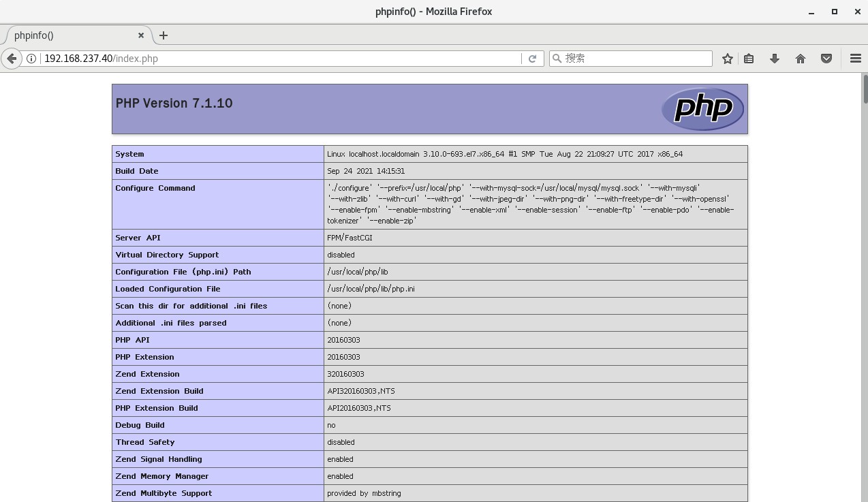
Task: Click the 'API20160303,NTS' value
Action: (359, 408)
